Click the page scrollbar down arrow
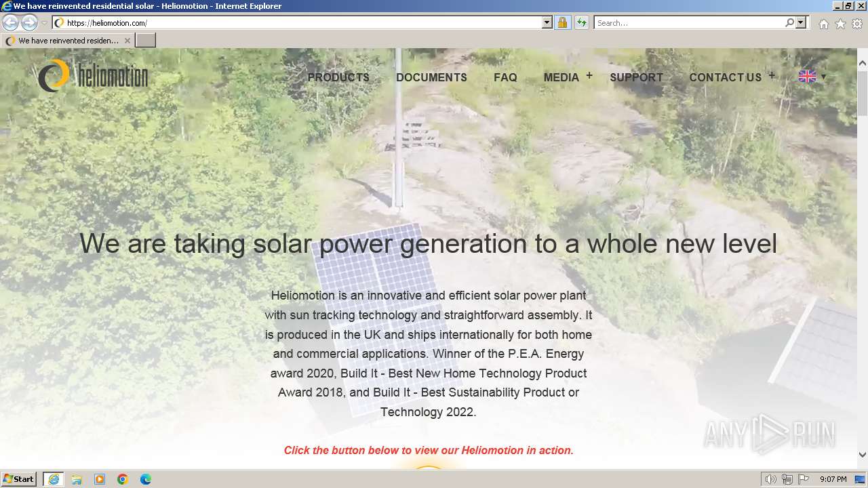 [863, 455]
